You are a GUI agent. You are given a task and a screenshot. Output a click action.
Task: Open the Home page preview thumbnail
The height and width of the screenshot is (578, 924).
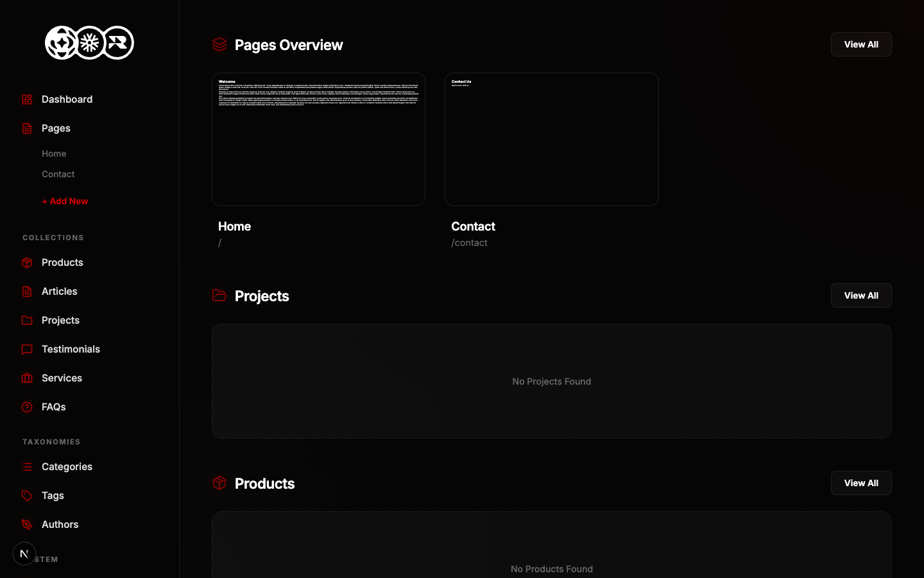point(318,139)
